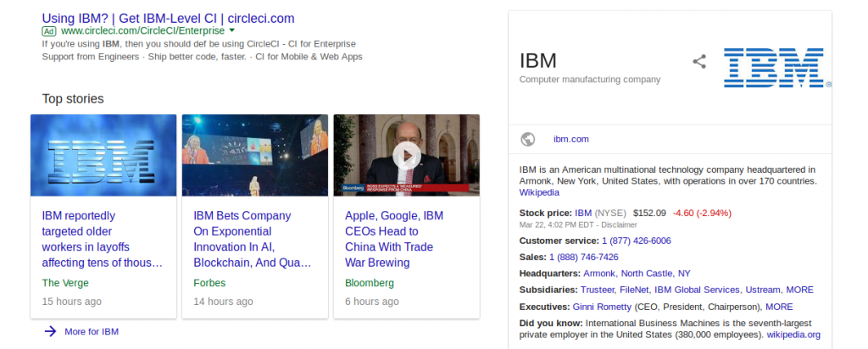Open the ibm.com website link
Screen dimensions: 868x349
coord(570,140)
